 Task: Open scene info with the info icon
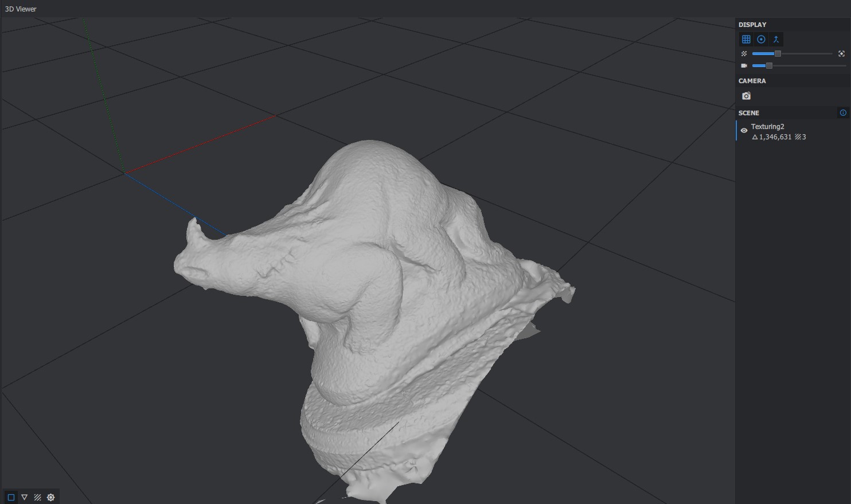842,113
